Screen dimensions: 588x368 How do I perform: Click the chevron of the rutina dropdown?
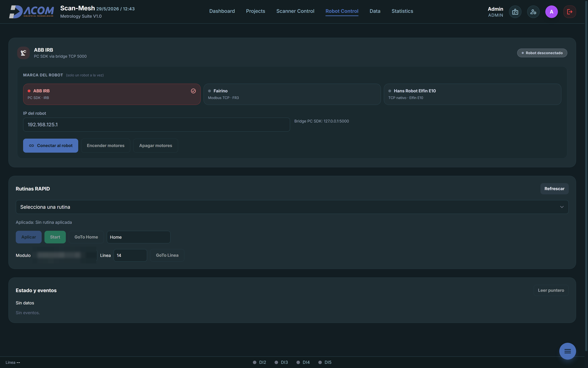(x=562, y=207)
